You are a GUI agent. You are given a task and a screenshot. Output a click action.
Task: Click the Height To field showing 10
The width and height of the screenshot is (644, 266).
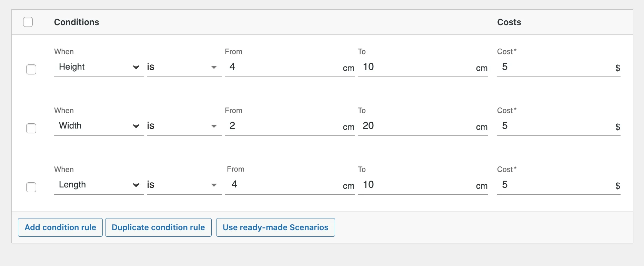415,67
